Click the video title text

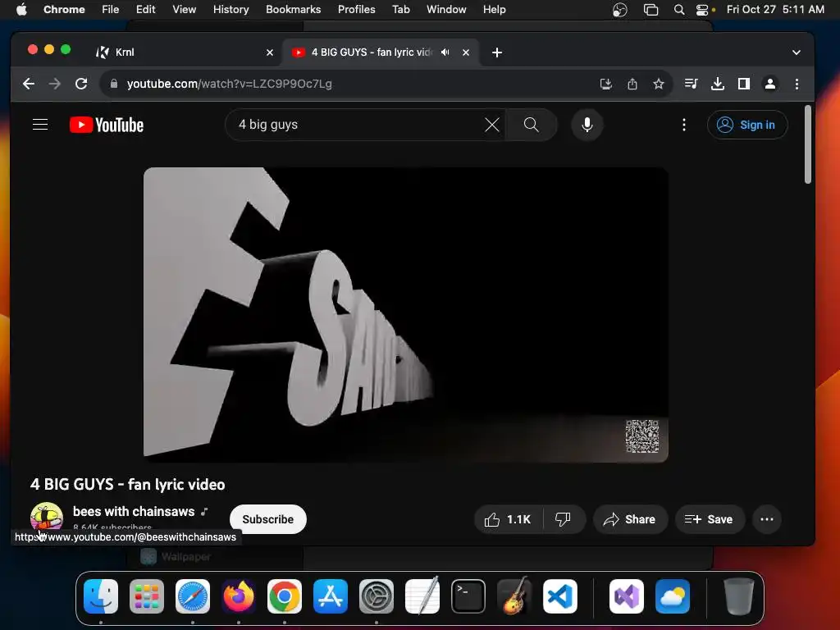click(x=127, y=484)
